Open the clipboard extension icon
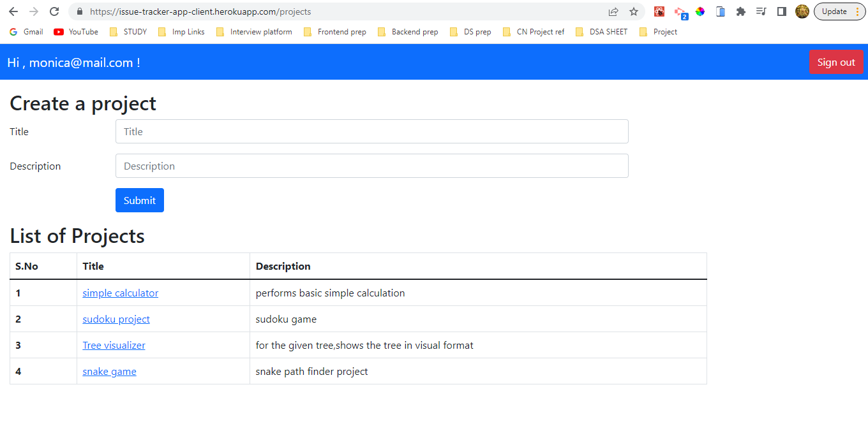Image resolution: width=868 pixels, height=438 pixels. click(721, 11)
